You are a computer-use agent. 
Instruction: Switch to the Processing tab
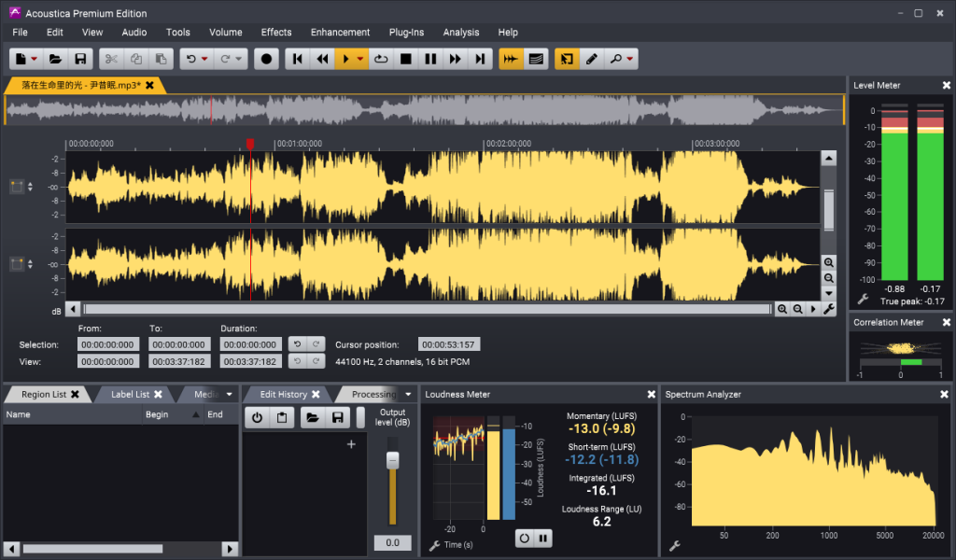[373, 394]
